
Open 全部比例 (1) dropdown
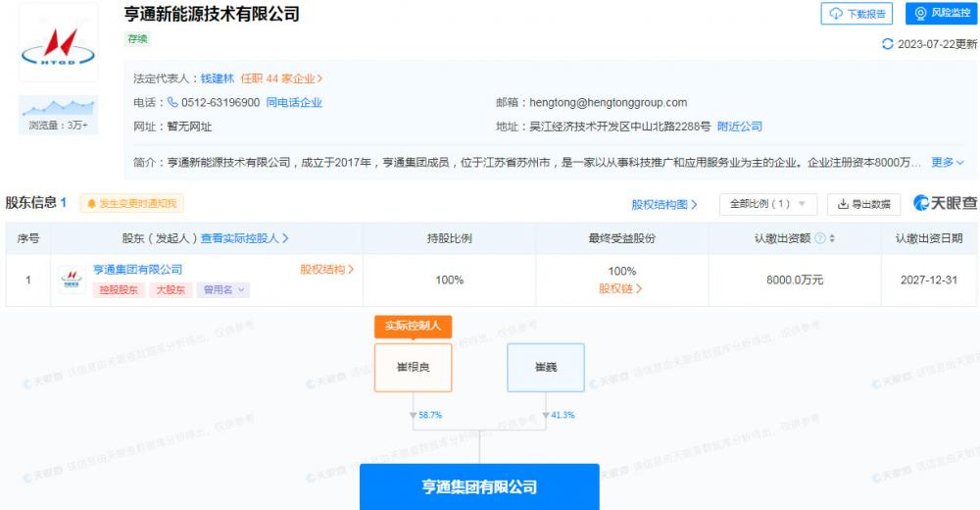point(768,204)
